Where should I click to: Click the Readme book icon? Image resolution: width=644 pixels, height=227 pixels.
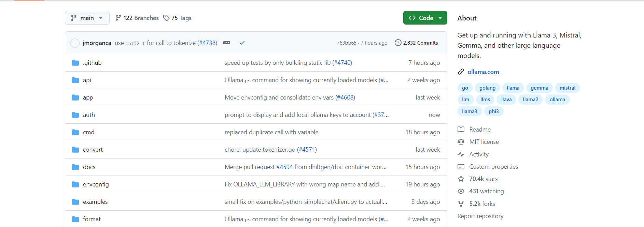[461, 130]
